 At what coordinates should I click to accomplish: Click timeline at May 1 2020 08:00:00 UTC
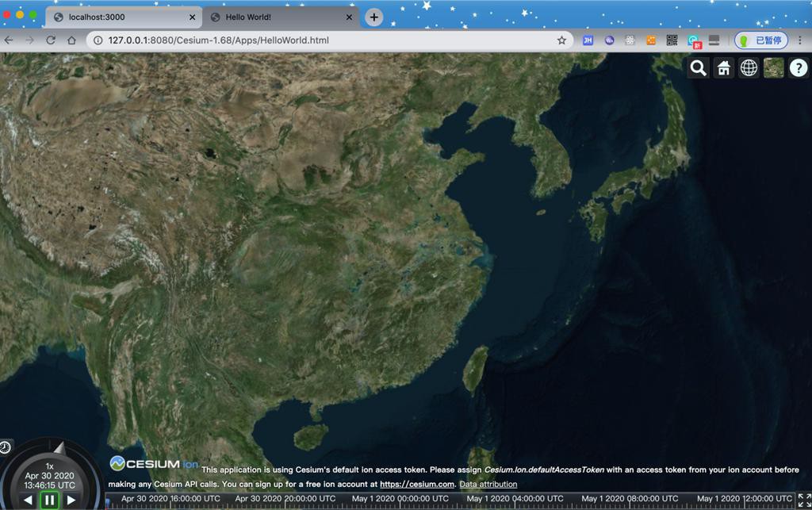coord(630,499)
